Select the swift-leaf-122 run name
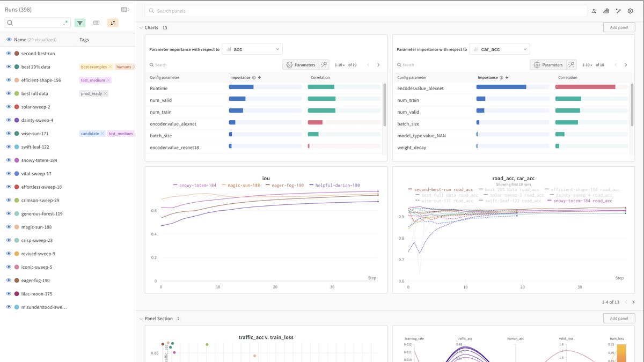 tap(35, 147)
